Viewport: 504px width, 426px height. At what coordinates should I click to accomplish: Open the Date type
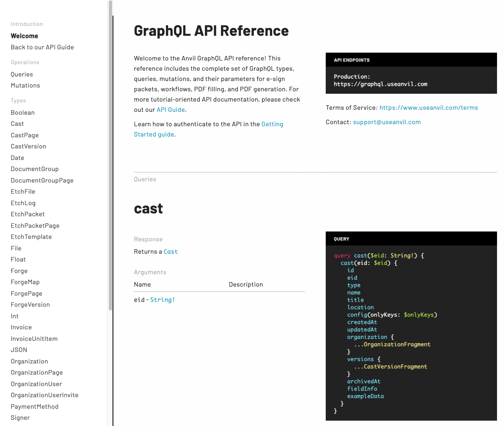[x=17, y=158]
